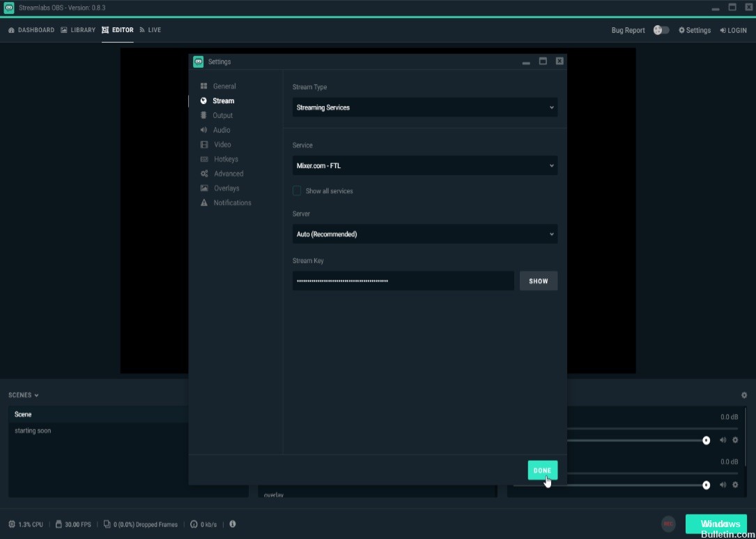Click the mixer settings gear icon
The height and width of the screenshot is (539, 756).
pyautogui.click(x=743, y=395)
